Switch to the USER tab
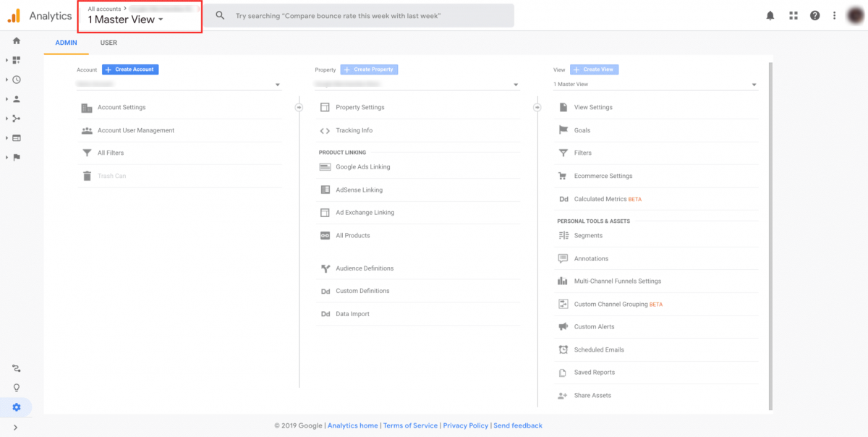Screen dimensions: 868x437 pos(109,43)
